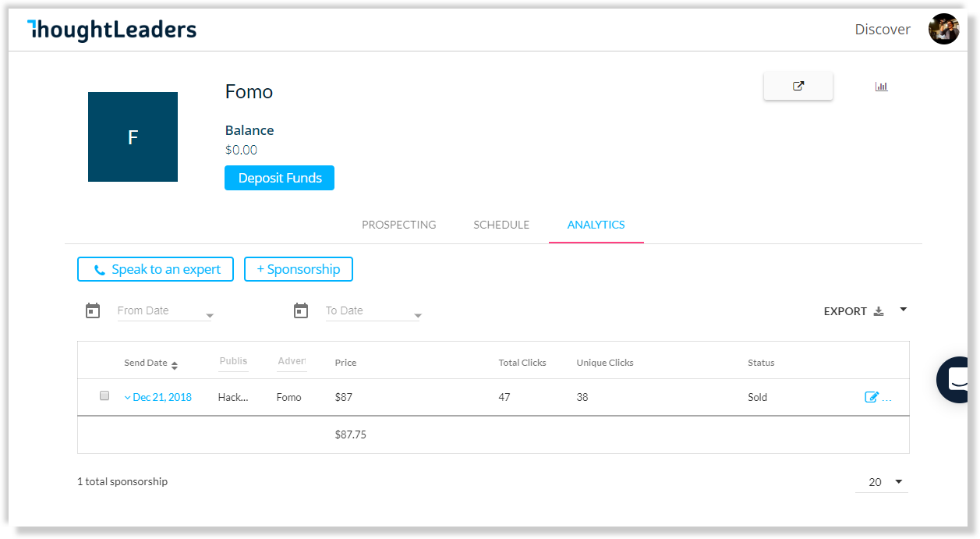Switch to the Schedule tab
This screenshot has width=980, height=539.
501,225
